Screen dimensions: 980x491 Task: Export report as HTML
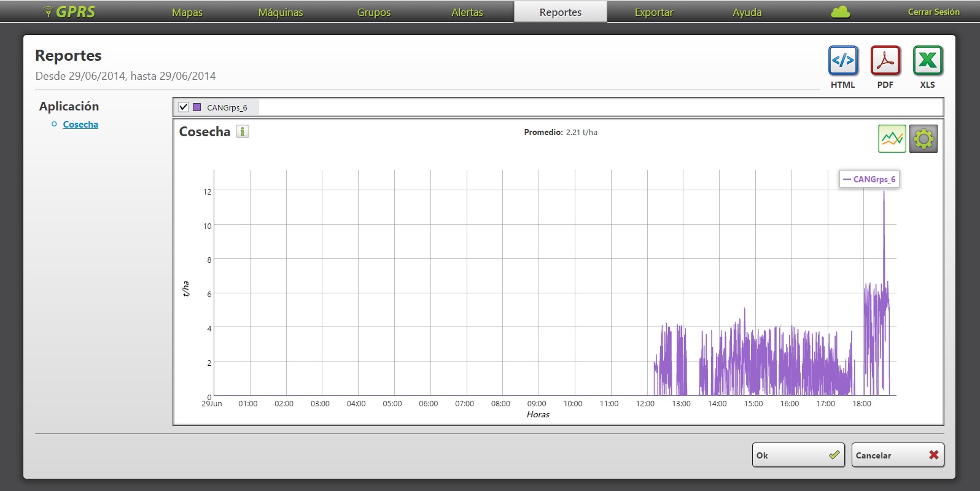842,61
